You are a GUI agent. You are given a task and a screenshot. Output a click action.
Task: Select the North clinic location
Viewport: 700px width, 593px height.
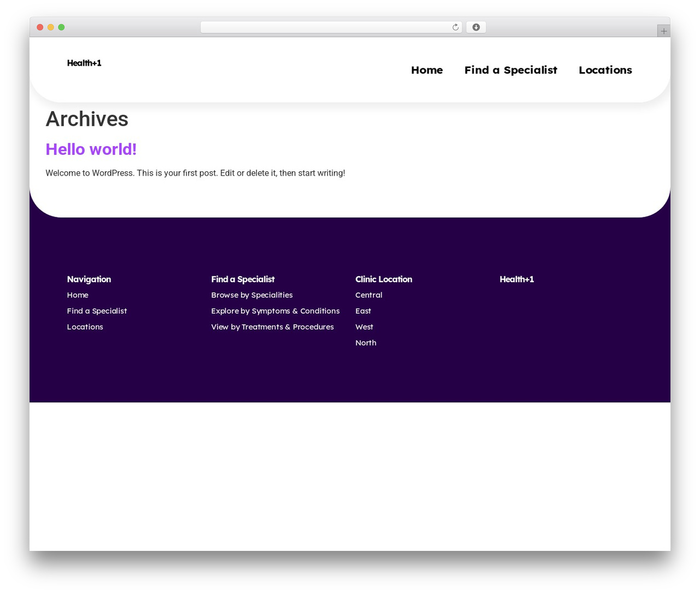366,342
